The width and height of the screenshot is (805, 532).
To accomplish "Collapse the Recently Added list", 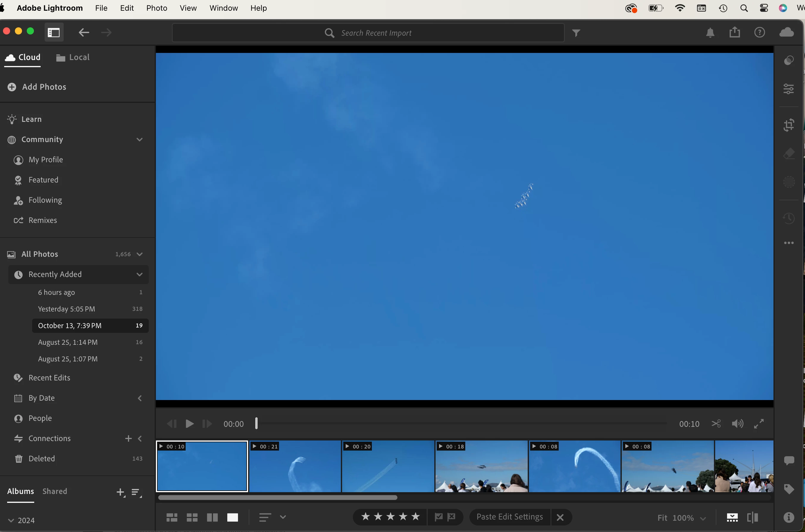I will click(139, 274).
